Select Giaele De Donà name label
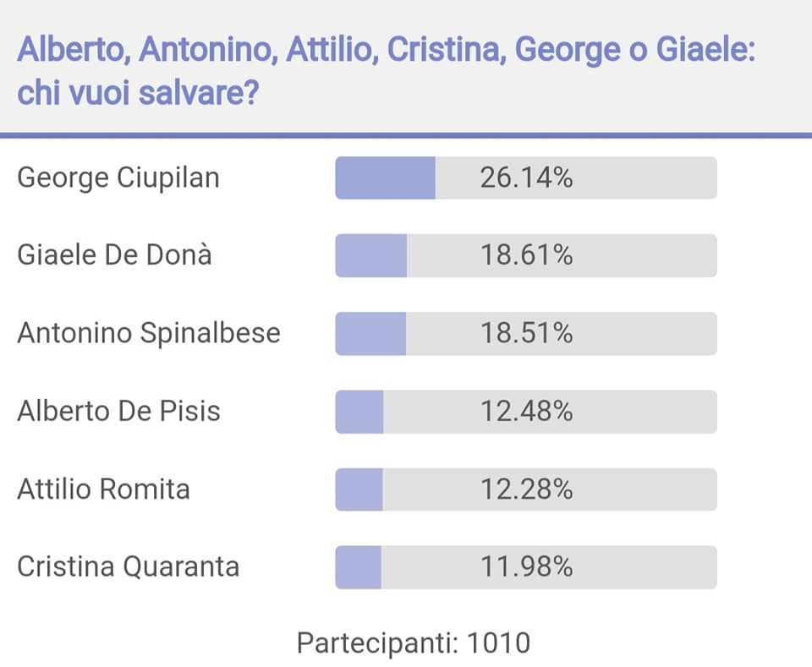 click(x=114, y=255)
